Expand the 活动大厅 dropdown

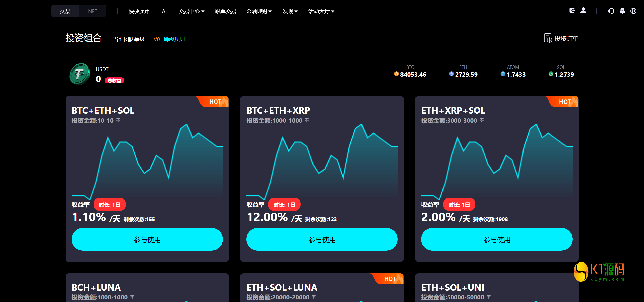[321, 11]
